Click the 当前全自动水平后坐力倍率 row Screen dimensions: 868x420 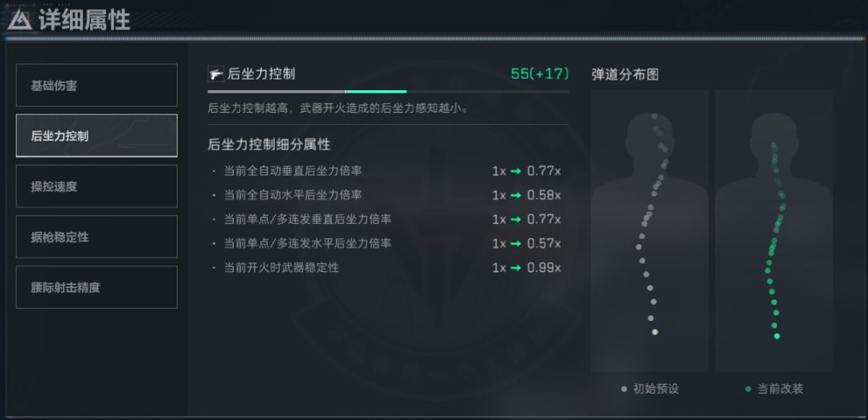(x=386, y=195)
